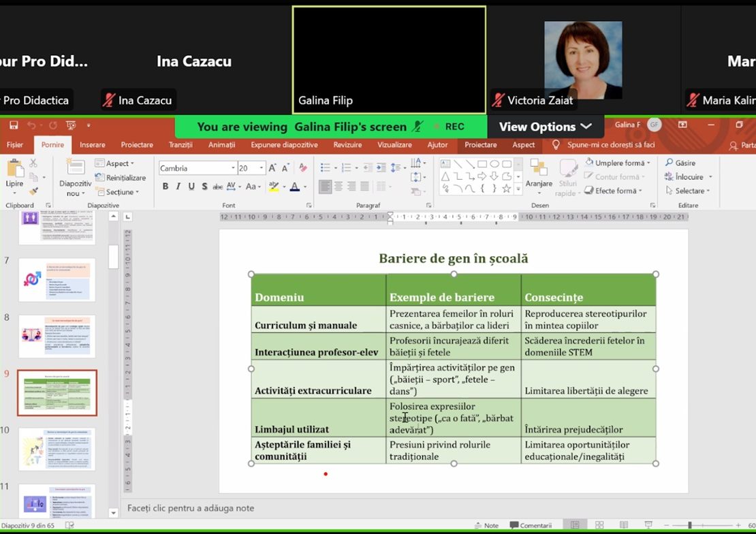Switch to the Inserare ribbon tab
Image resolution: width=756 pixels, height=534 pixels.
tap(93, 145)
